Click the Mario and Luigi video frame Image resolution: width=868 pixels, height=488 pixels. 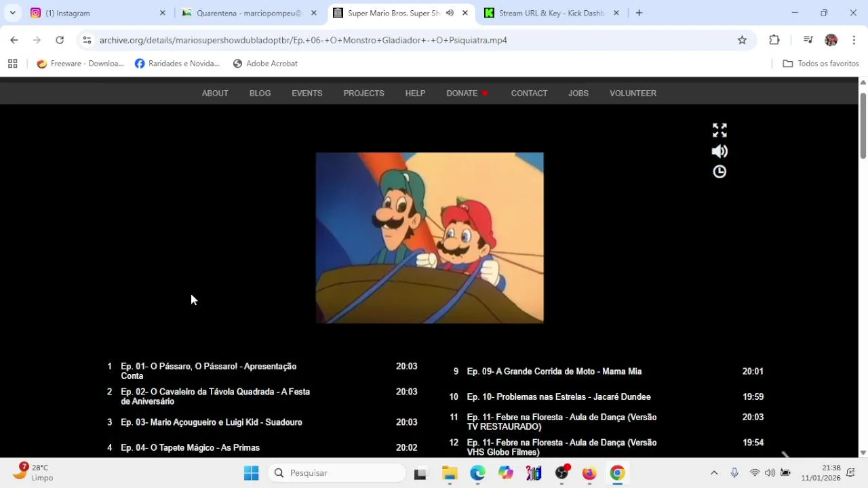pos(429,238)
